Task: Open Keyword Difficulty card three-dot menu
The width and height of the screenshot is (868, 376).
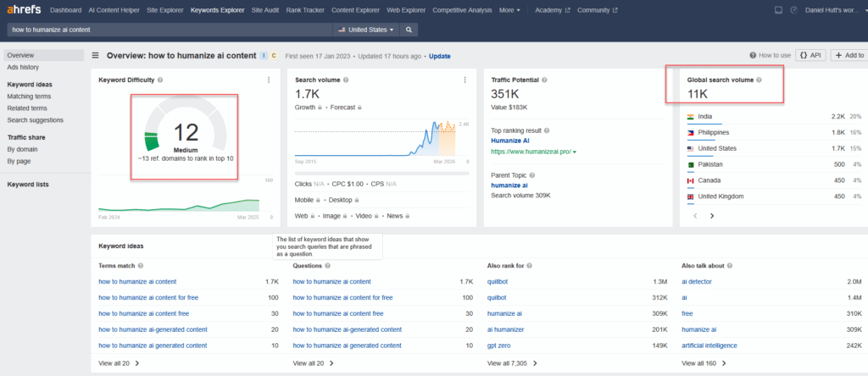Action: (269, 80)
